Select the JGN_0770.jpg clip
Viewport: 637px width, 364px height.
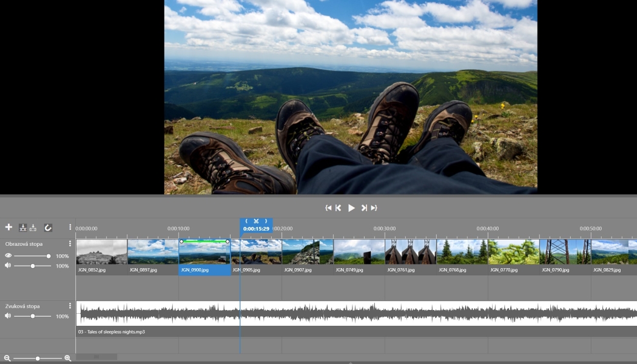tap(514, 257)
